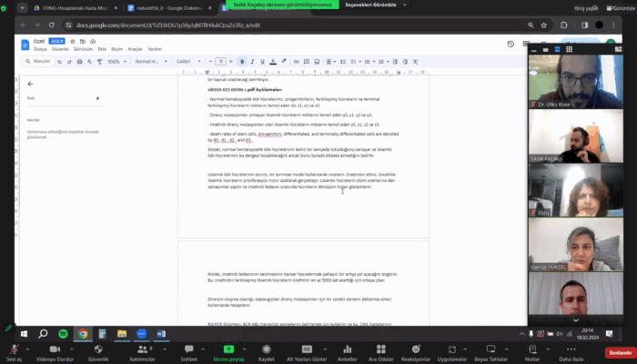The width and height of the screenshot is (637, 364).
Task: Expand the Normal metin style dropdown
Action: 152,61
